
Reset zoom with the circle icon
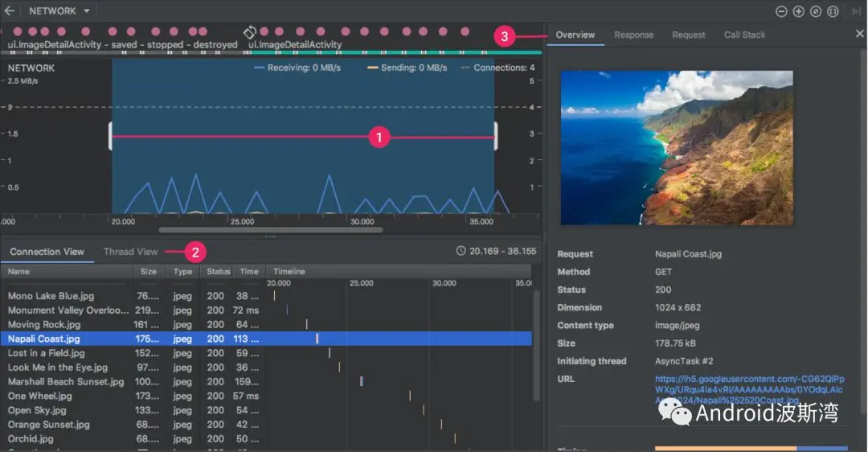coord(816,11)
